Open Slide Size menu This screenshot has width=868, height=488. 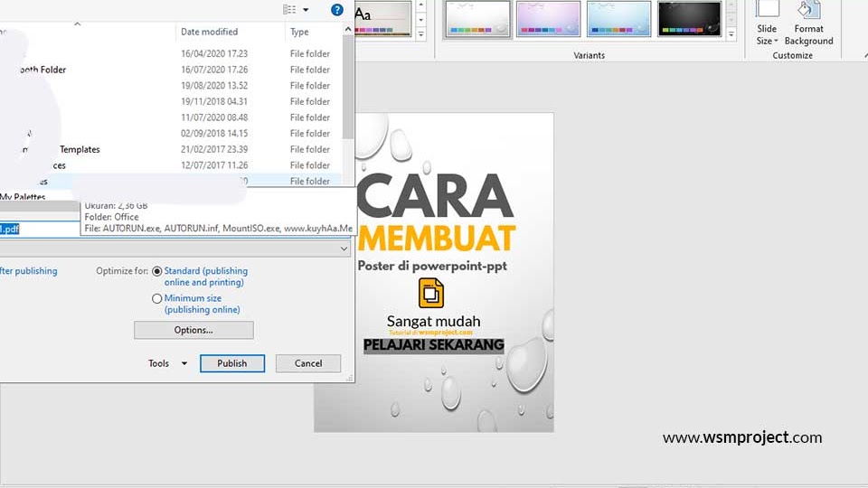767,23
